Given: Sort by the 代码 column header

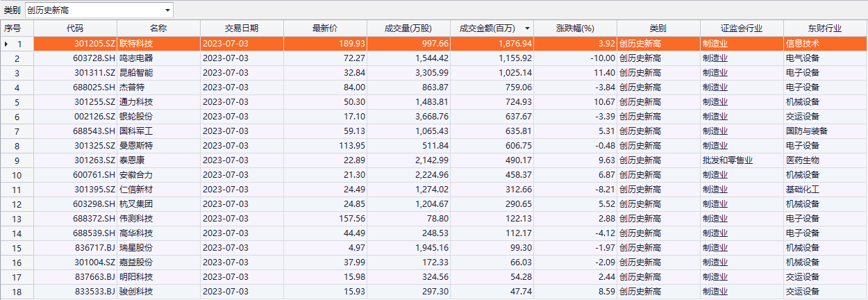Looking at the screenshot, I should (75, 28).
